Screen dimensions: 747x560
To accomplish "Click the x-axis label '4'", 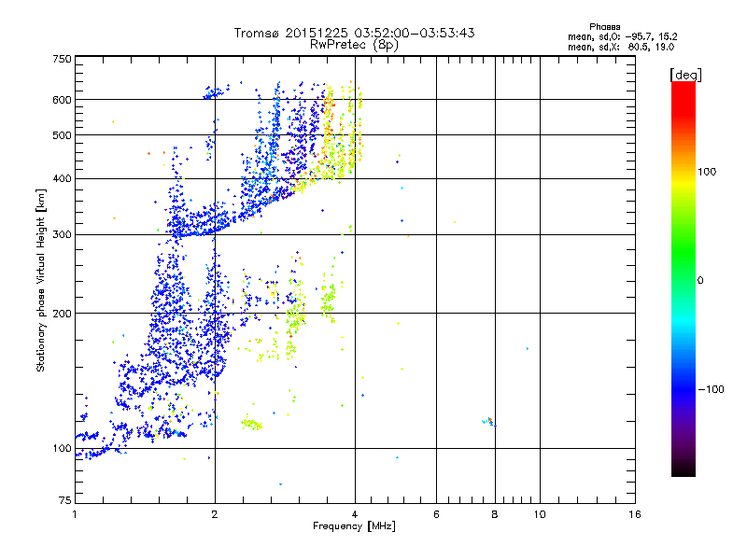I will [355, 514].
